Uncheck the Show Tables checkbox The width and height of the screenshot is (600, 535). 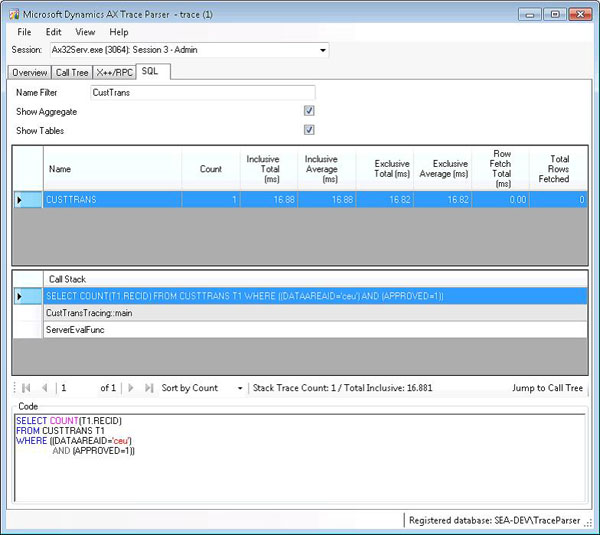pos(309,130)
